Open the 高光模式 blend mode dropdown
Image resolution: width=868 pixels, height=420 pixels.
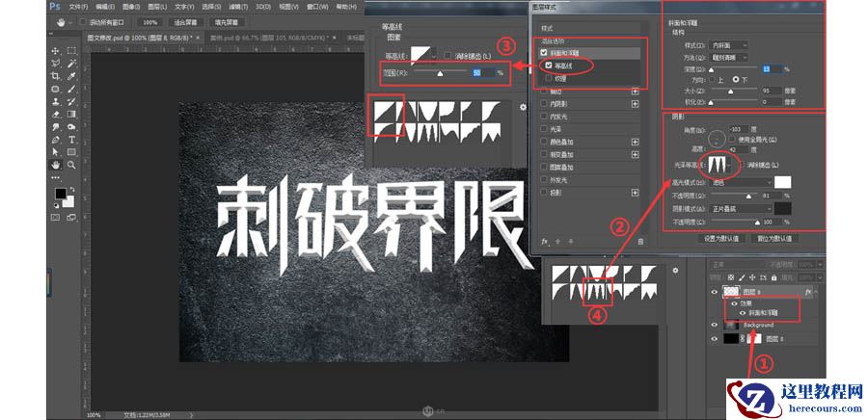pyautogui.click(x=741, y=182)
